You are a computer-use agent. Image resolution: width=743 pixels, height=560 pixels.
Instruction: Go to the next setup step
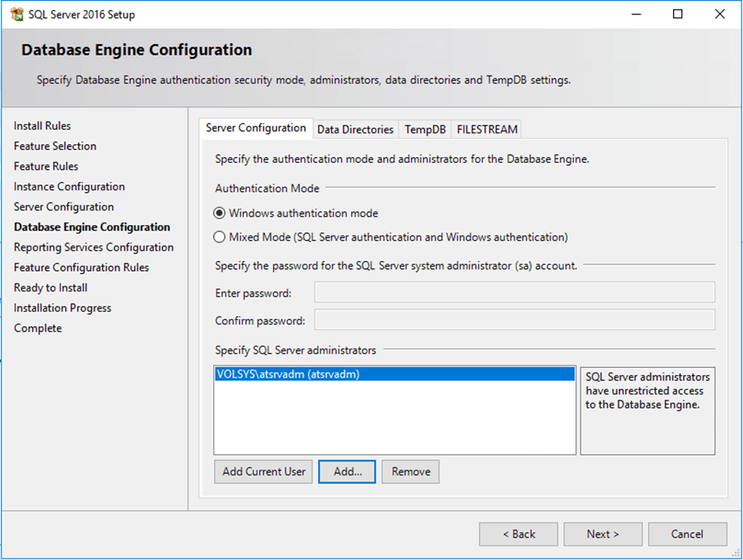point(603,534)
